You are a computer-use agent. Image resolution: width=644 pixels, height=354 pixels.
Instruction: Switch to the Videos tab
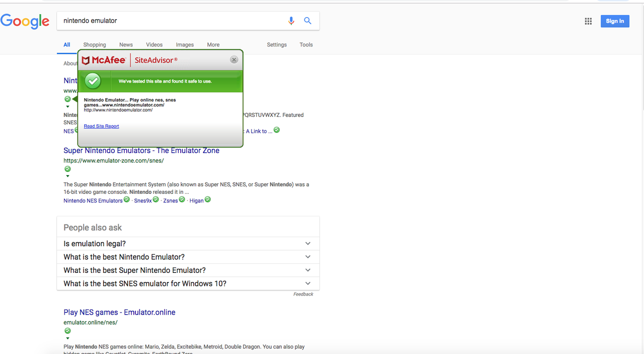[154, 45]
